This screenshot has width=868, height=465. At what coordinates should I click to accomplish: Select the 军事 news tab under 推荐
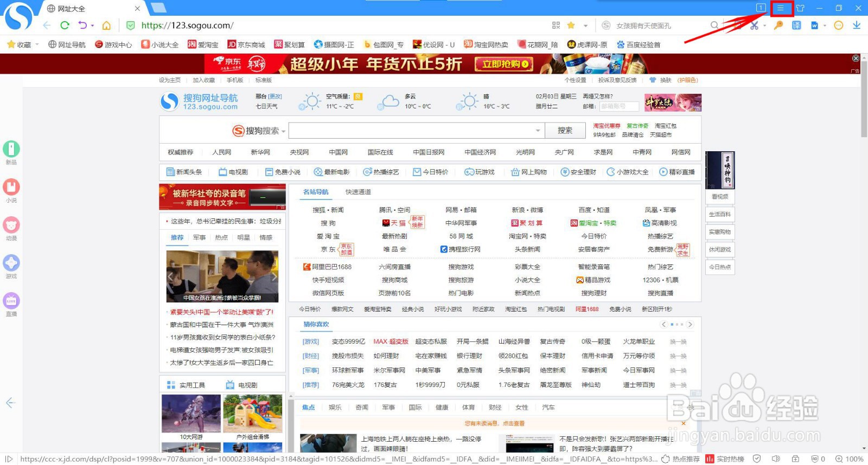point(199,237)
